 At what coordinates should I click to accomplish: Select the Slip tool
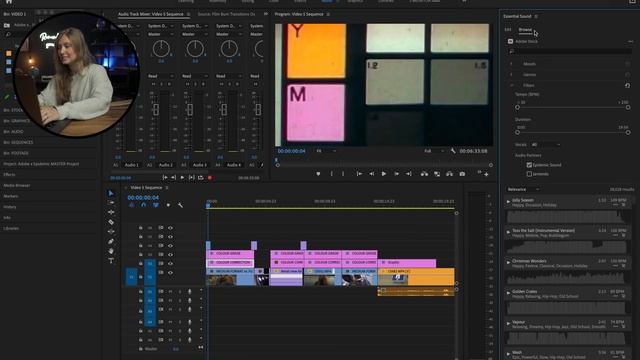pos(111,231)
